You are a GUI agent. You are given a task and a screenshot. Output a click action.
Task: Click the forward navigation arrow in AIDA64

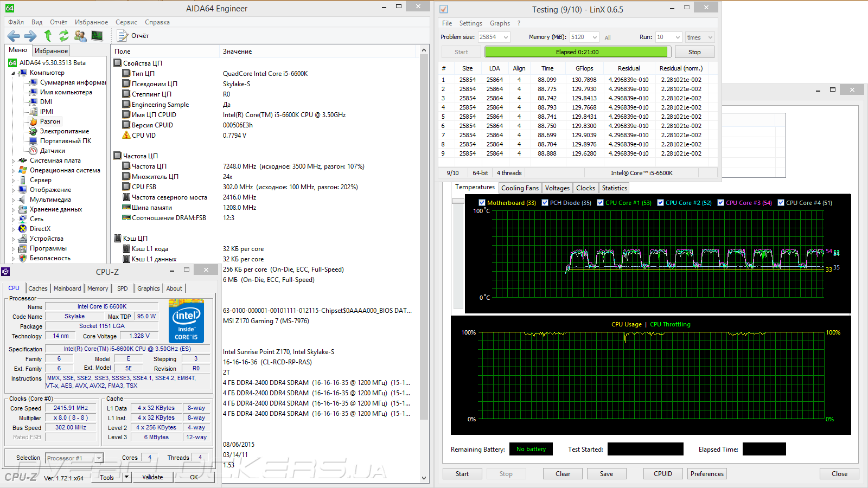[x=30, y=36]
